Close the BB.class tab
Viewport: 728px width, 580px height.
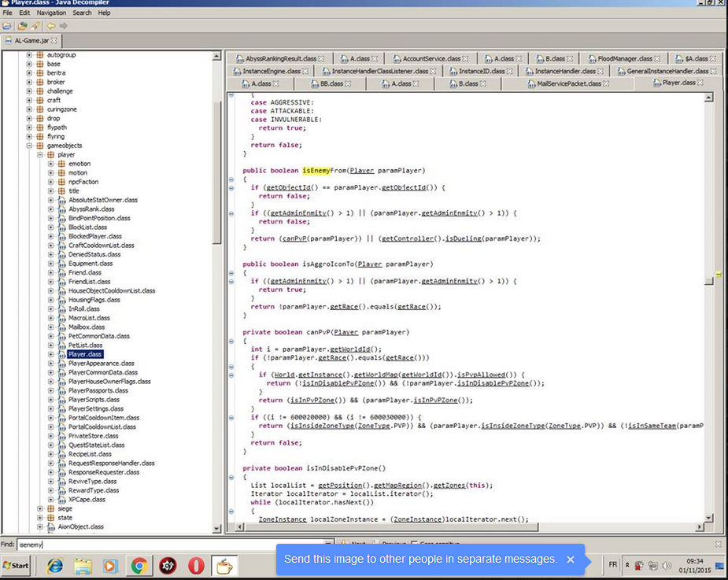[348, 83]
